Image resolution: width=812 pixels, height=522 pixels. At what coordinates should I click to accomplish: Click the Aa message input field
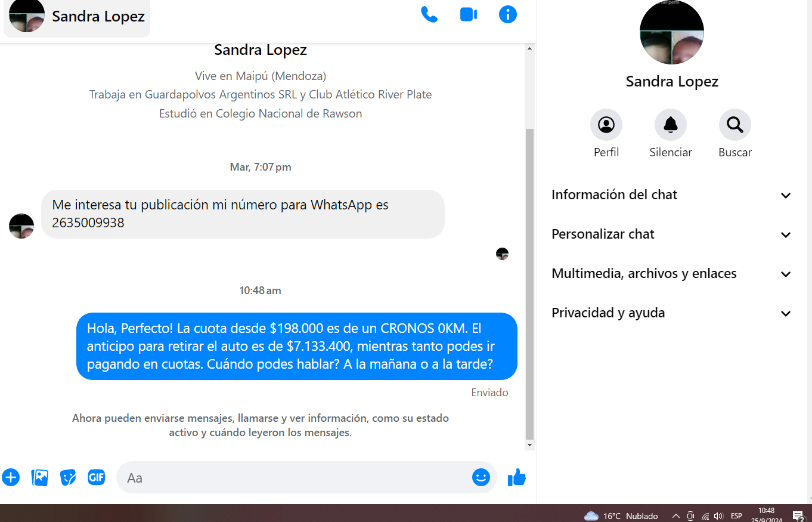pyautogui.click(x=292, y=478)
